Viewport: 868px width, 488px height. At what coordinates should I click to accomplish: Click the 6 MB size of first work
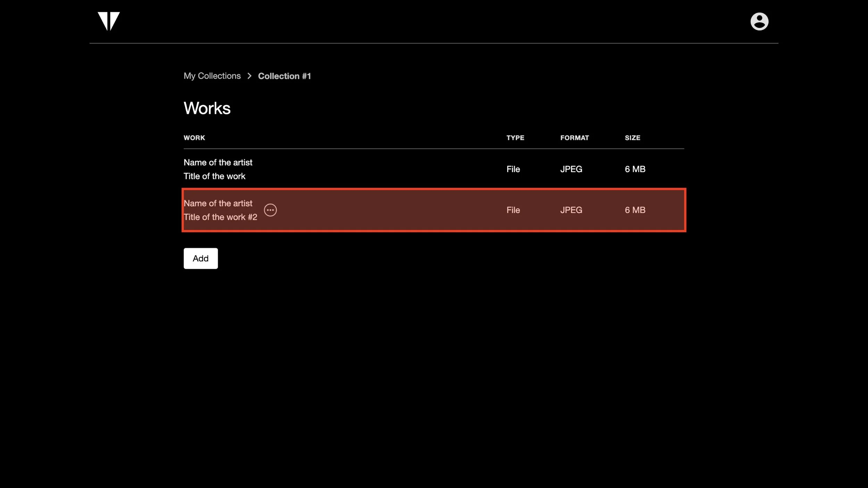pyautogui.click(x=635, y=169)
